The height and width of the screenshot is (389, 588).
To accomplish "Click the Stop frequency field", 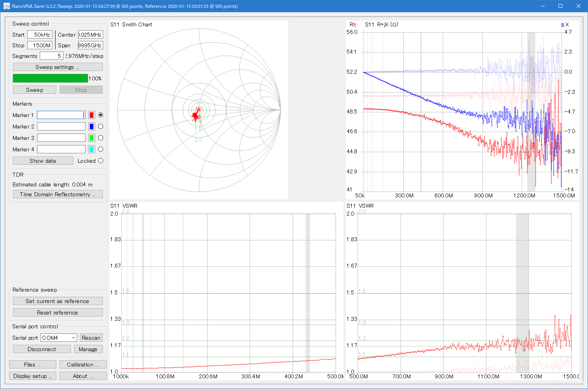I will 40,45.
